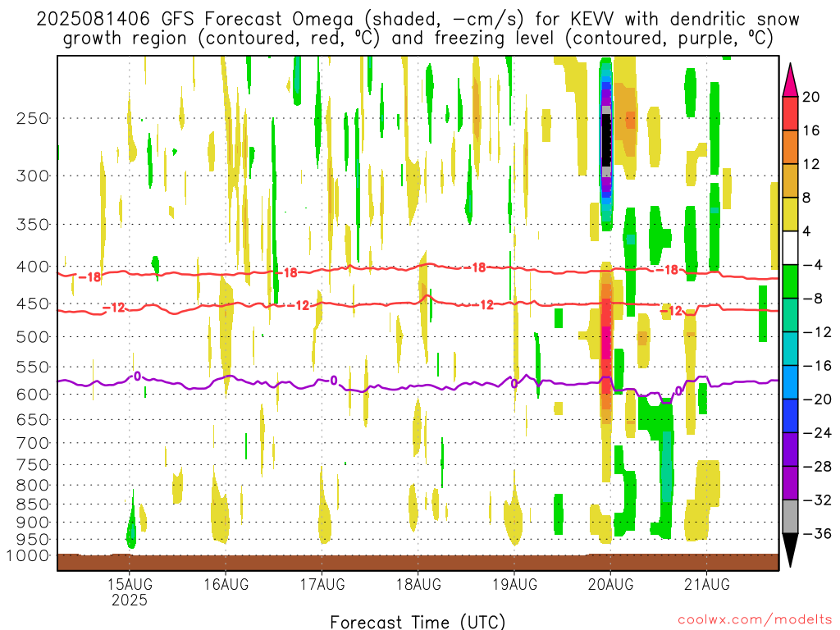840x630 pixels.
Task: Click the 17AUG date label
Action: tap(322, 584)
